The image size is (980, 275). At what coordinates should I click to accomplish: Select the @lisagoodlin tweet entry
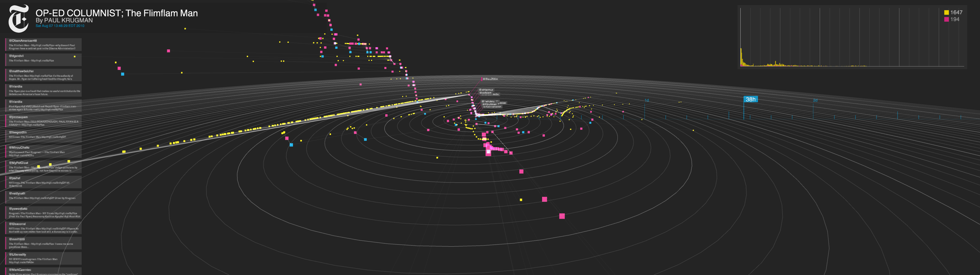tap(43, 136)
